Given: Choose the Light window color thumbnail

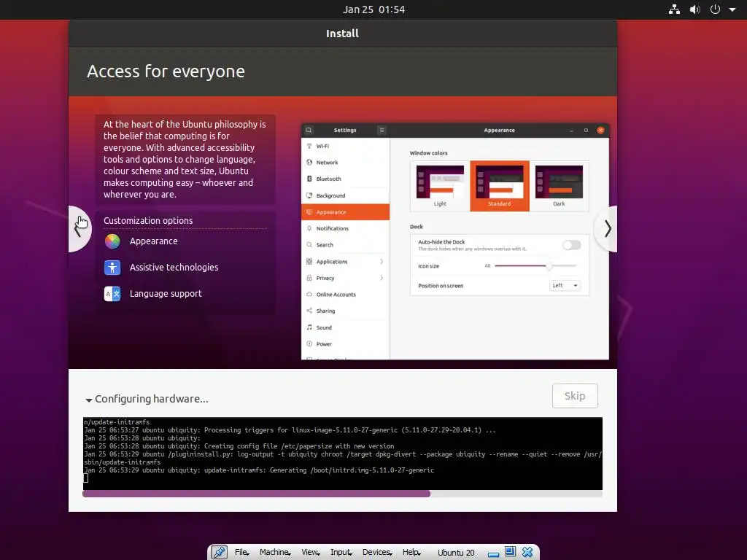Looking at the screenshot, I should (x=440, y=186).
